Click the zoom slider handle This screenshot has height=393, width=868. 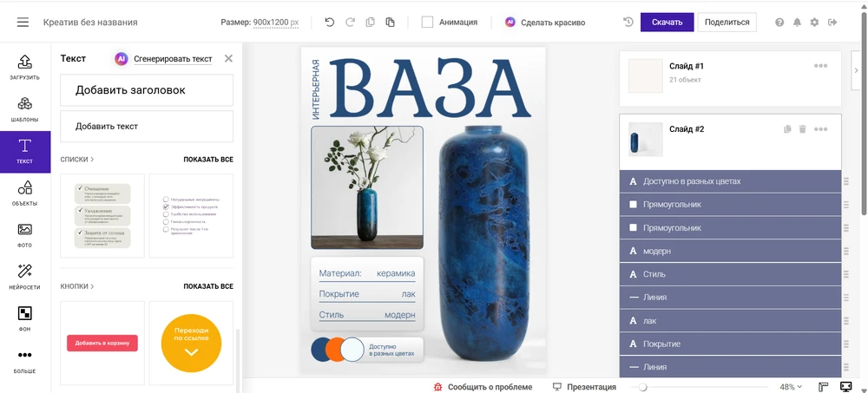click(x=642, y=387)
